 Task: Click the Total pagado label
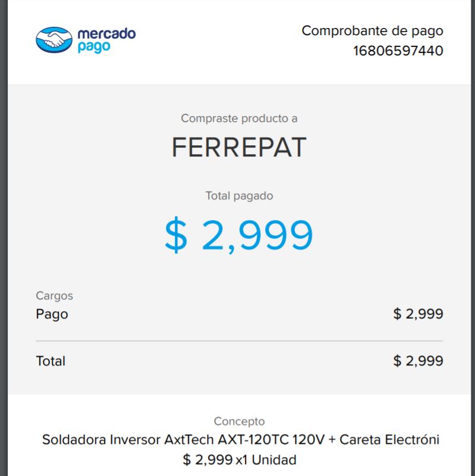point(239,196)
